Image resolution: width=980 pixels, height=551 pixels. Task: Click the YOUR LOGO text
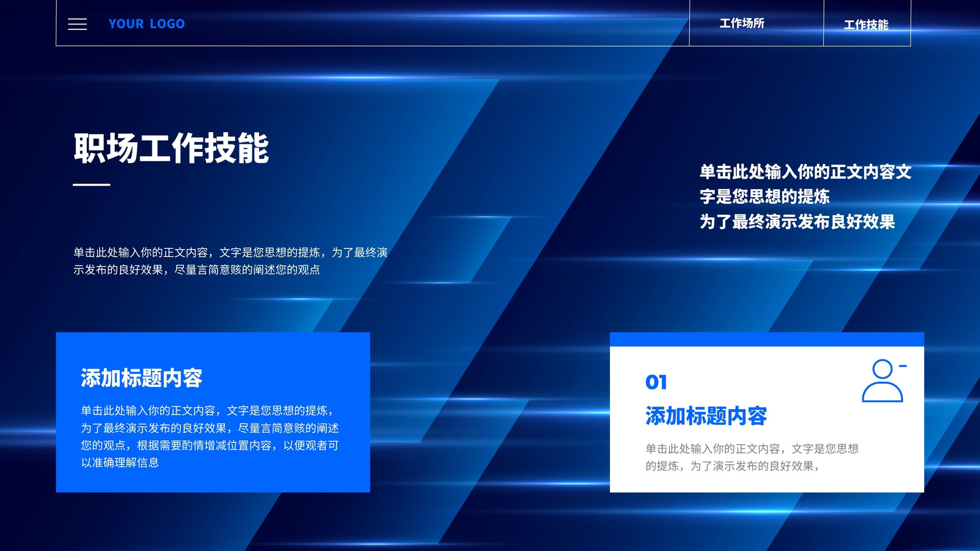coord(146,24)
